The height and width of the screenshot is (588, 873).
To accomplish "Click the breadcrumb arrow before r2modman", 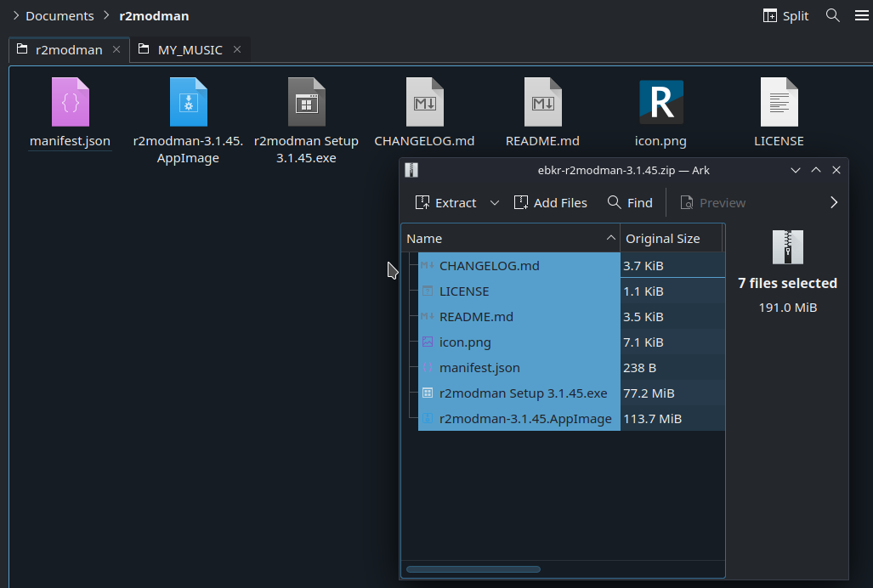I will tap(106, 15).
